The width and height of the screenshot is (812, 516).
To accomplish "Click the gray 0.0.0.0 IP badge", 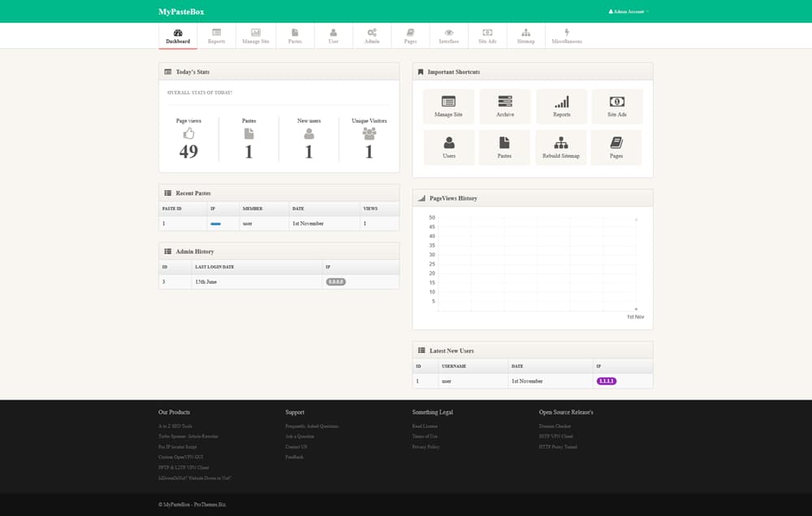I will click(335, 282).
